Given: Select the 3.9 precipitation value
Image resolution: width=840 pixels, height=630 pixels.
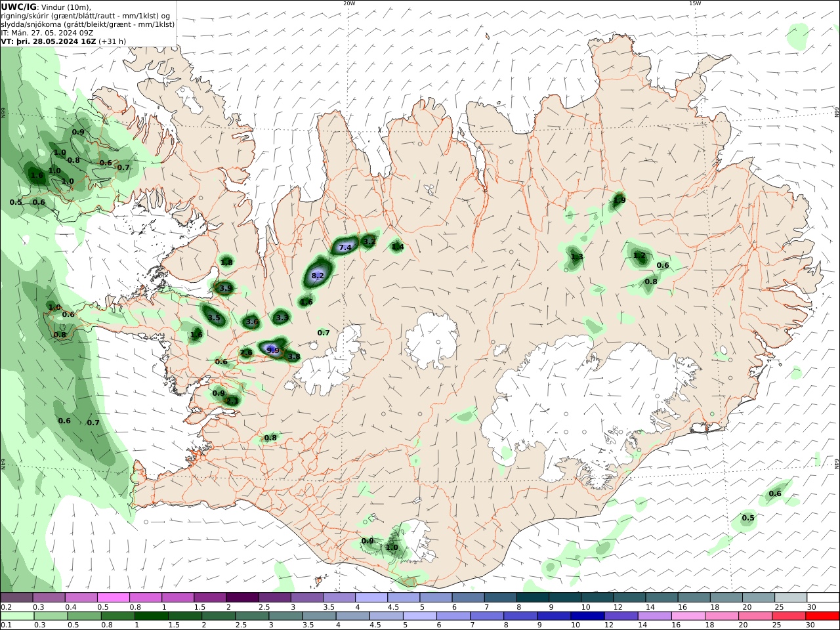Looking at the screenshot, I should pyautogui.click(x=226, y=288).
